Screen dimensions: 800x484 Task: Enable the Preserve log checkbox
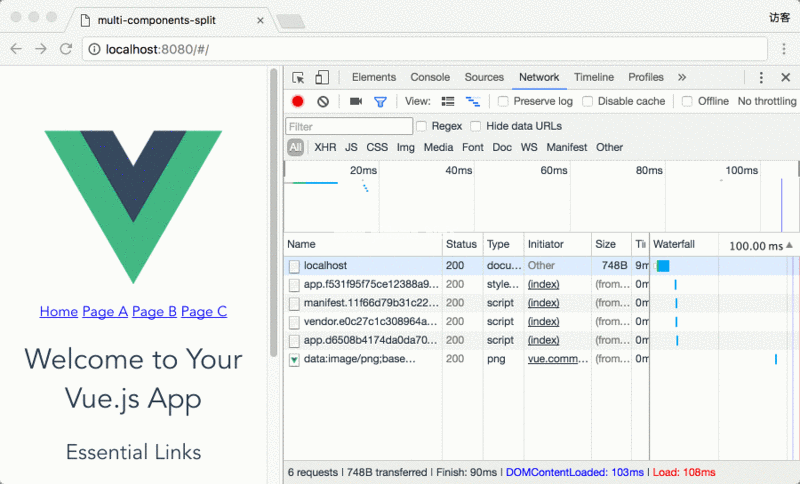point(503,101)
